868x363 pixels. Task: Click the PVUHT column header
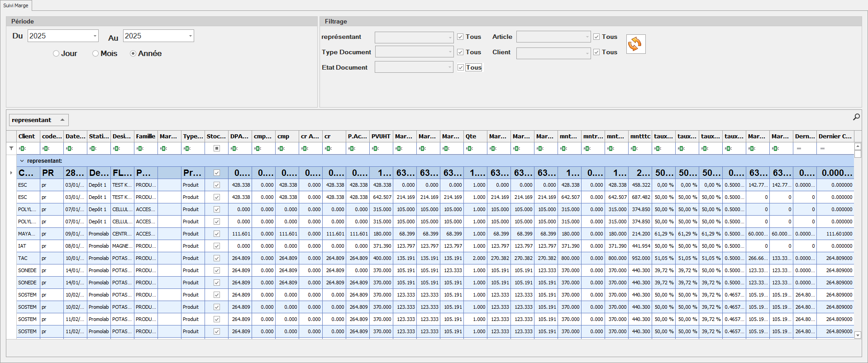381,136
